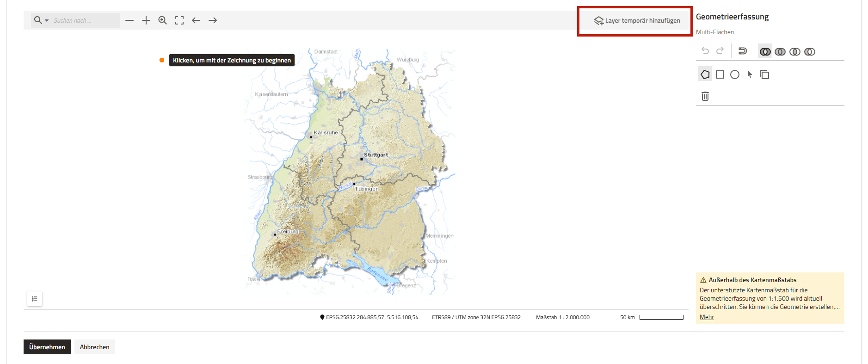Viewport: 868px width, 364px height.
Task: Open the search type dropdown arrow
Action: click(x=47, y=21)
